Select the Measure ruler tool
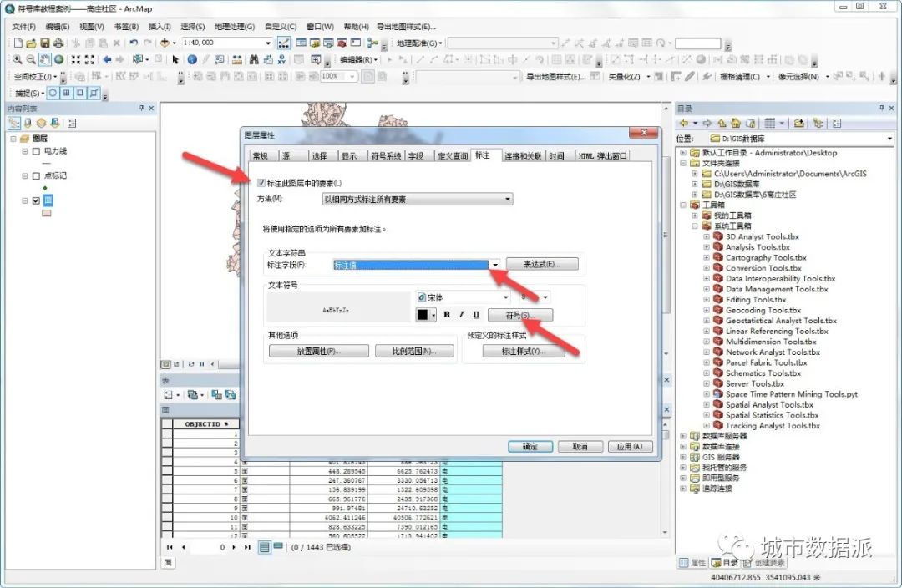This screenshot has height=588, width=902. (x=236, y=59)
